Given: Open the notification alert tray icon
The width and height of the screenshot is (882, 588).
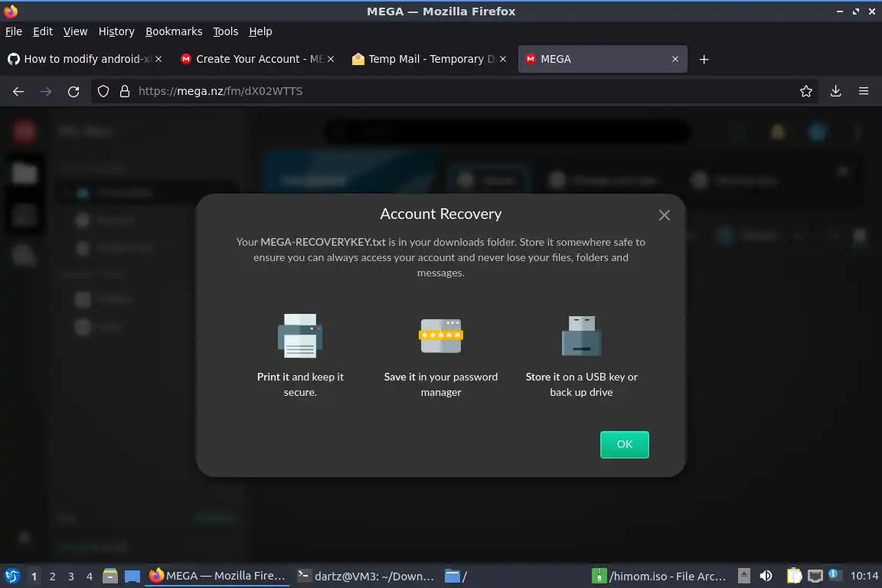Looking at the screenshot, I should point(835,575).
